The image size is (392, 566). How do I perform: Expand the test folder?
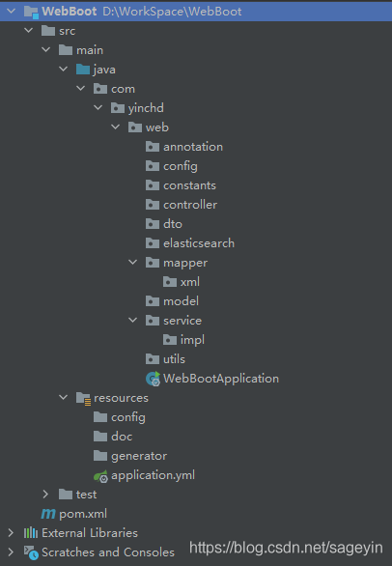(45, 495)
